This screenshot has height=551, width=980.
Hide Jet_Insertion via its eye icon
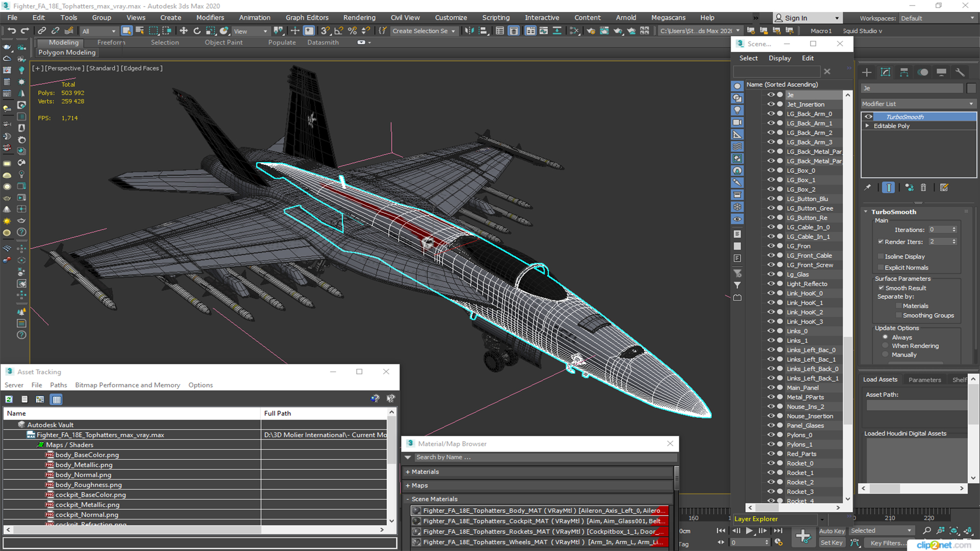click(771, 104)
